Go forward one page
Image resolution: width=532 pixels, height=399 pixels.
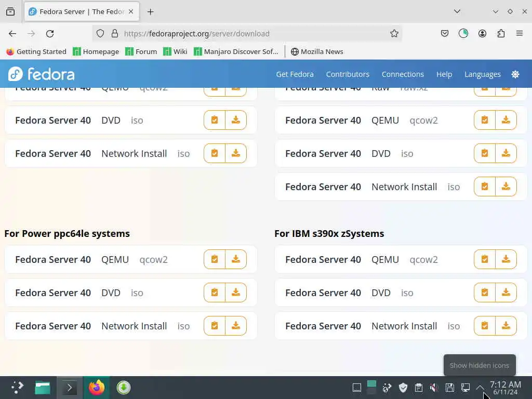click(31, 34)
